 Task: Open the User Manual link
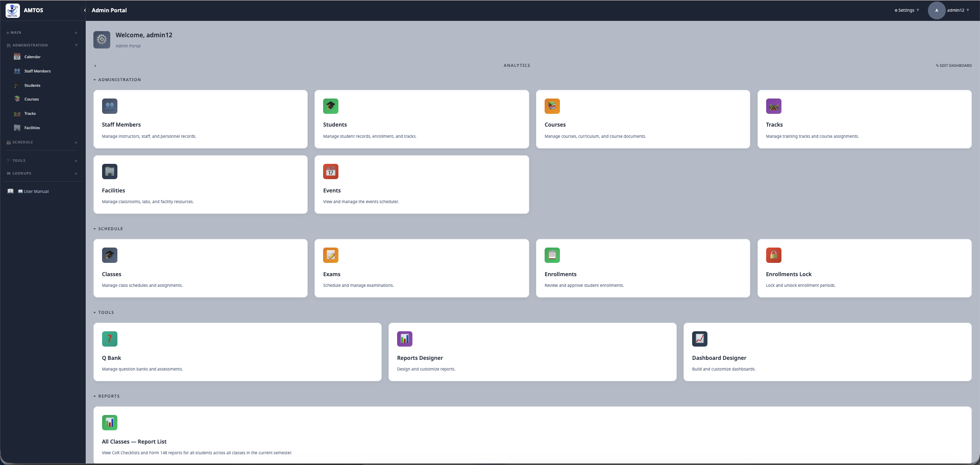pos(34,191)
